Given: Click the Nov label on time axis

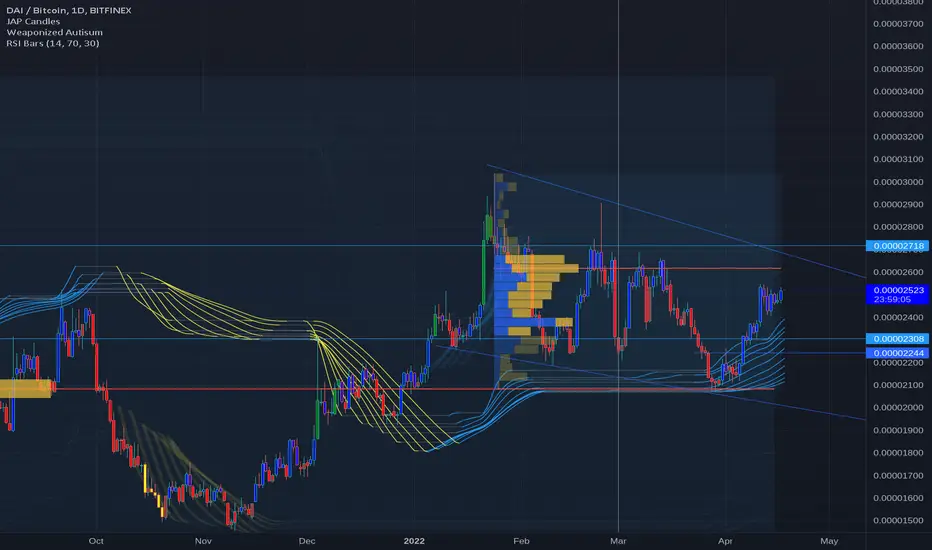Looking at the screenshot, I should [203, 541].
